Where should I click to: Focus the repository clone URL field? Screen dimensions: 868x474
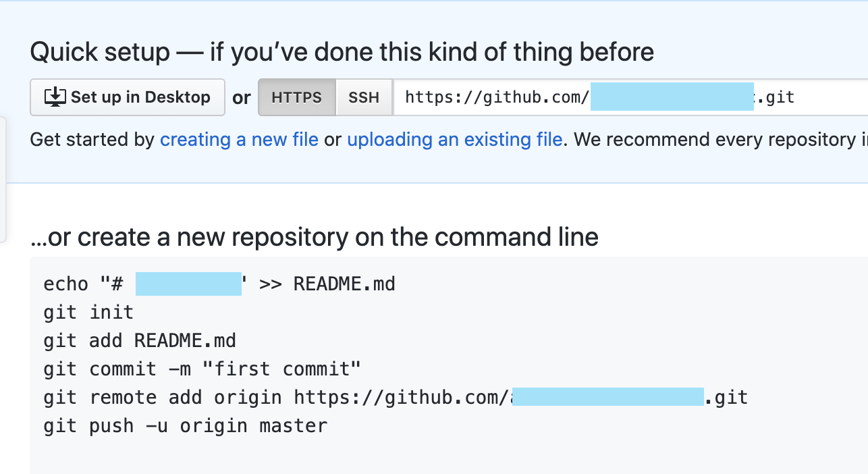630,97
